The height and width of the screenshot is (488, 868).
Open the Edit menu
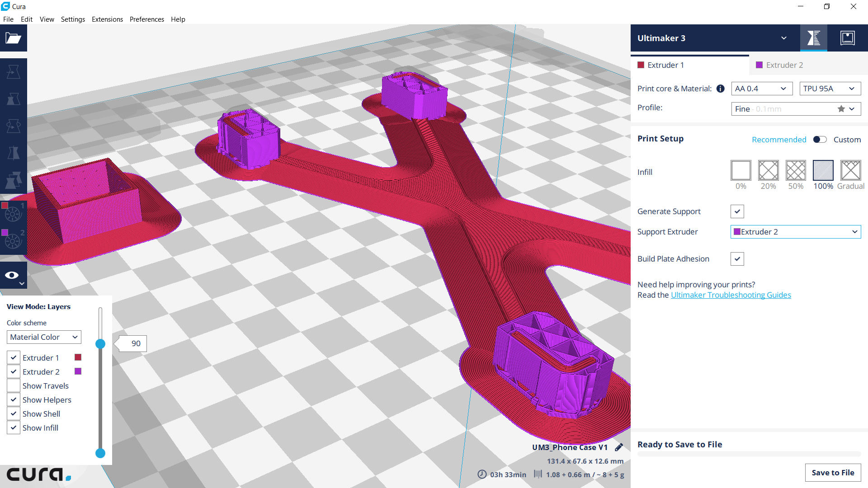tap(27, 19)
